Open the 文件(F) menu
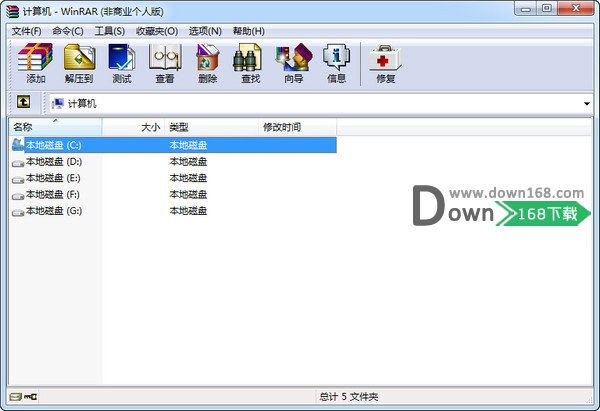 26,31
